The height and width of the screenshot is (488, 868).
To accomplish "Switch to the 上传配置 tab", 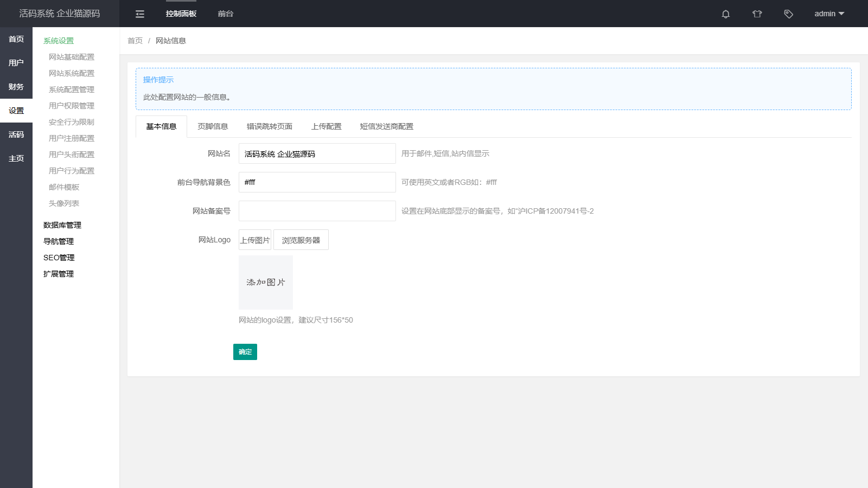I will [x=326, y=126].
